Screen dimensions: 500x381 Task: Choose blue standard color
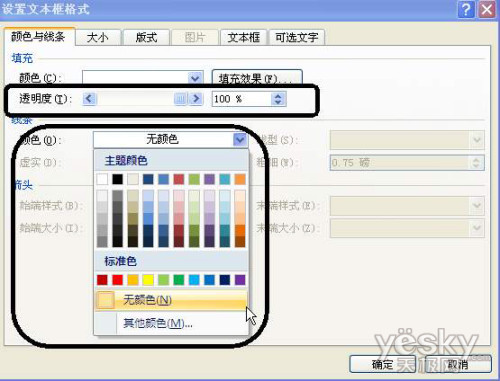click(x=209, y=280)
